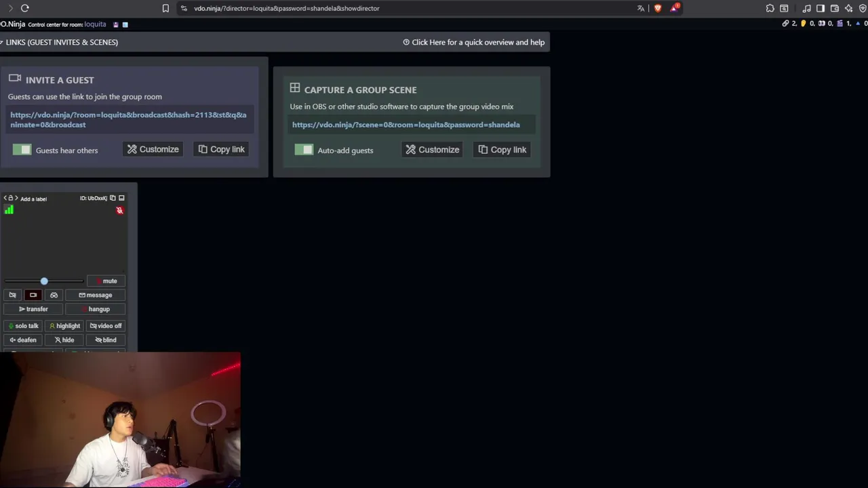Deafen the guest
The height and width of the screenshot is (488, 868).
click(23, 340)
